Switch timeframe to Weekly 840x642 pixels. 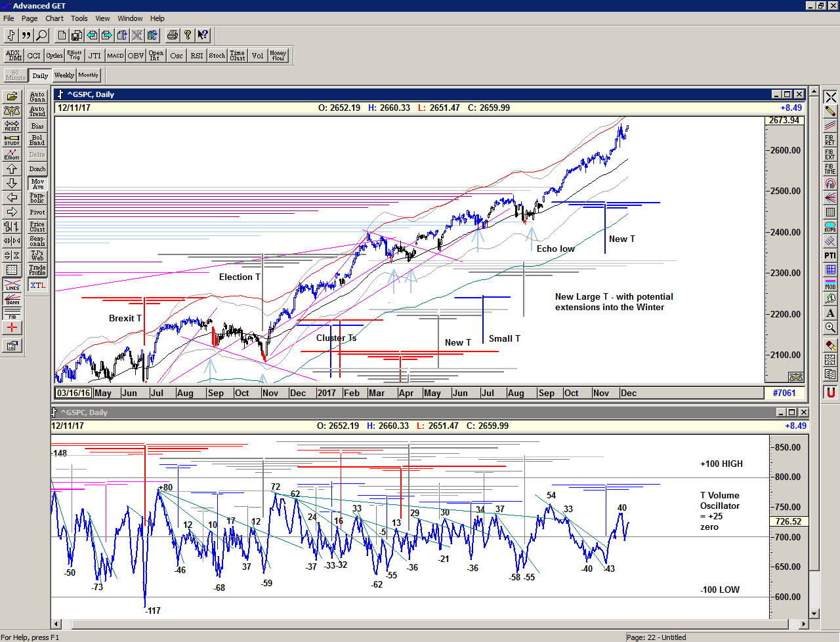click(64, 75)
